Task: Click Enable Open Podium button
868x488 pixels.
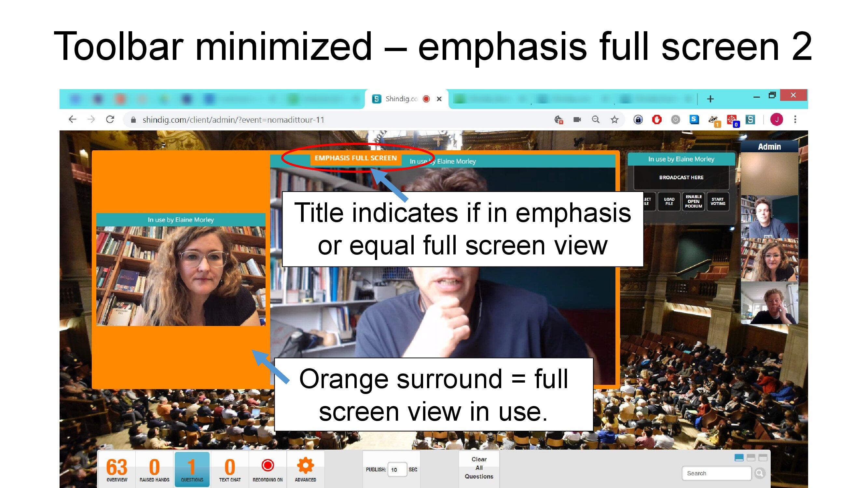Action: 694,201
